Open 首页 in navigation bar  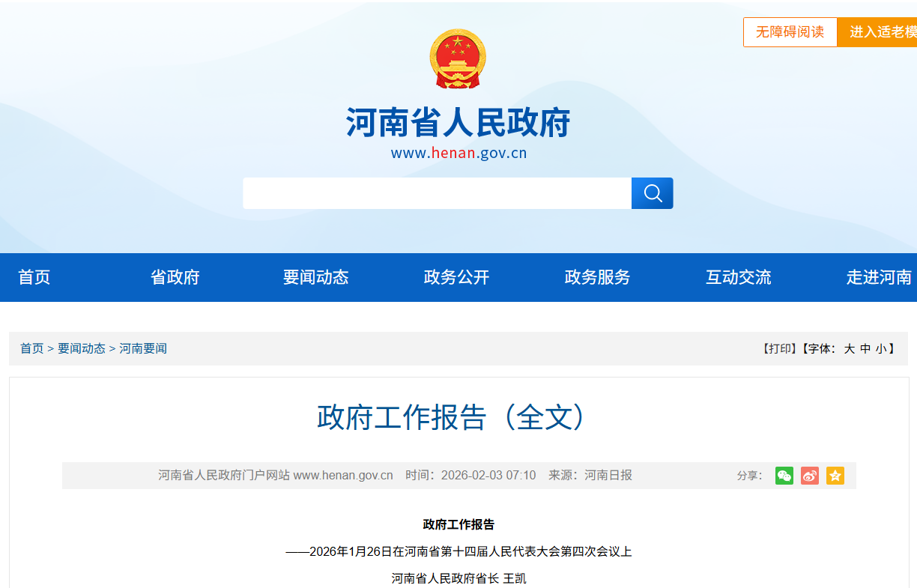pos(34,277)
